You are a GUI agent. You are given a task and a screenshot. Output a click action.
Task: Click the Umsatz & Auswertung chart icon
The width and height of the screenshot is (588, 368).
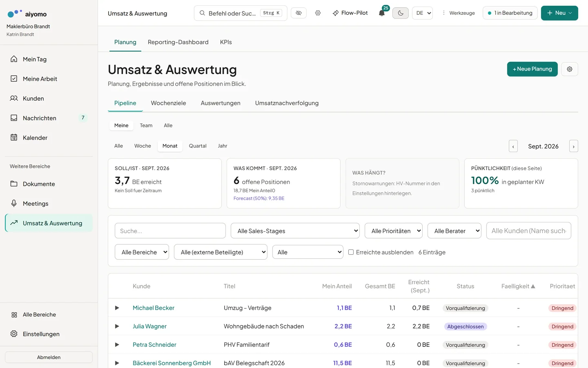[x=14, y=223]
